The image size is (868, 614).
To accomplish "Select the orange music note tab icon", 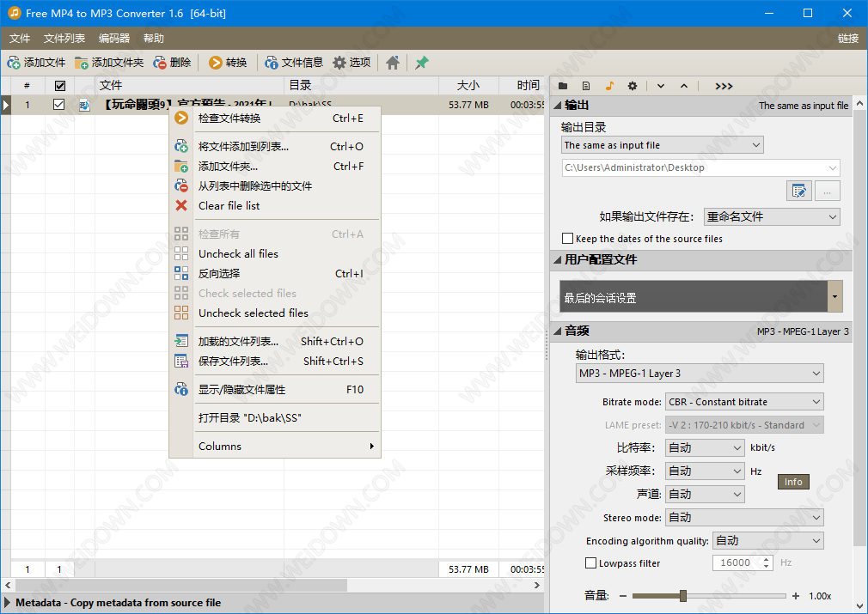I will [x=609, y=86].
